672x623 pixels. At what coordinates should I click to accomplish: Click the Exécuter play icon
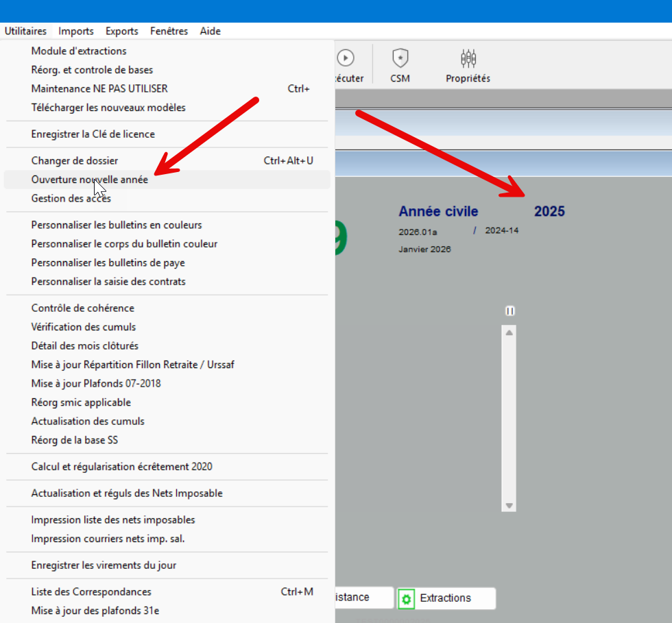[x=346, y=58]
